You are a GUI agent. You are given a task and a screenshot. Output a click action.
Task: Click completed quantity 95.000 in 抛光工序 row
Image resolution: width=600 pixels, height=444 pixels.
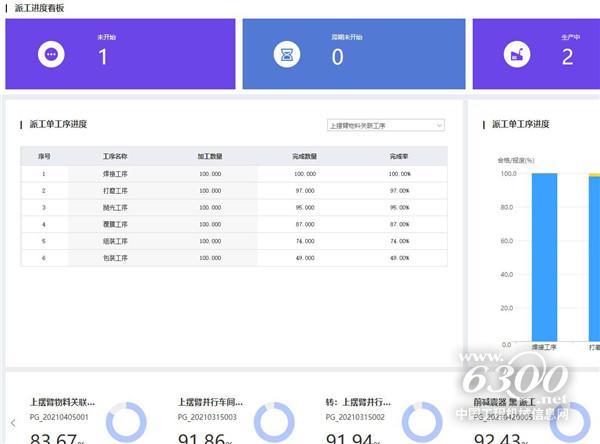pos(305,207)
